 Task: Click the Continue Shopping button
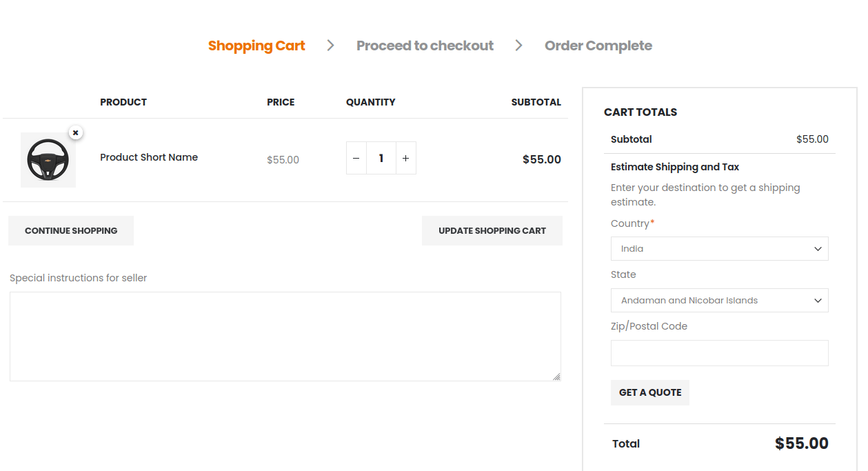tap(71, 231)
